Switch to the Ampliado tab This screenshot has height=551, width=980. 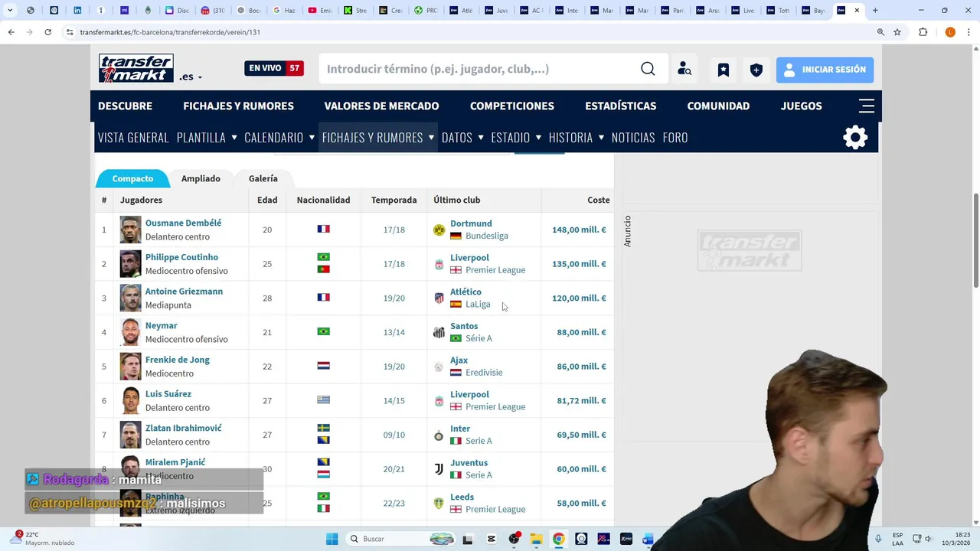tap(201, 178)
